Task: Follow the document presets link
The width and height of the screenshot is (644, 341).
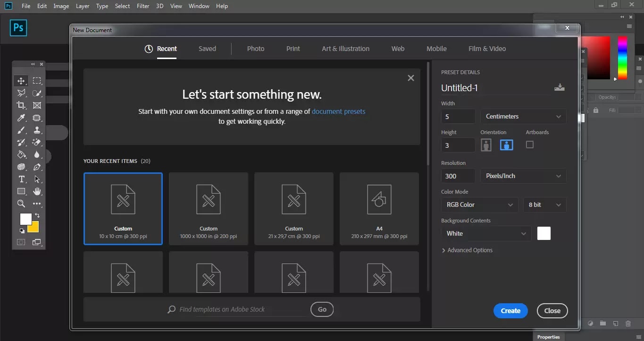Action: pos(339,111)
